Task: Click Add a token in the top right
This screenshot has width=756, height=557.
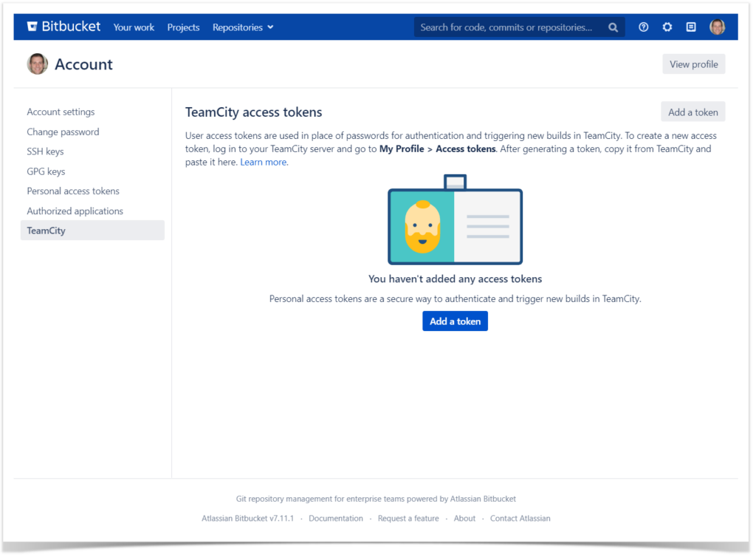Action: (x=693, y=112)
